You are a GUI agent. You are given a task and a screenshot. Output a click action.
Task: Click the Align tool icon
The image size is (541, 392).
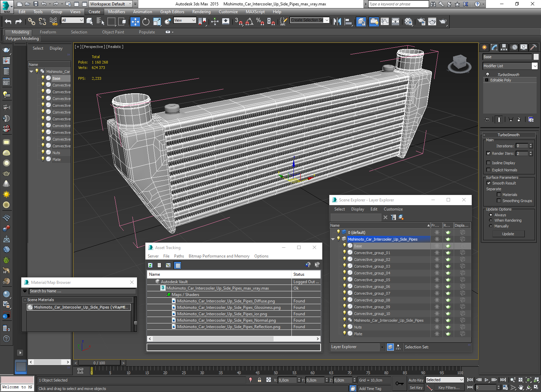point(348,22)
